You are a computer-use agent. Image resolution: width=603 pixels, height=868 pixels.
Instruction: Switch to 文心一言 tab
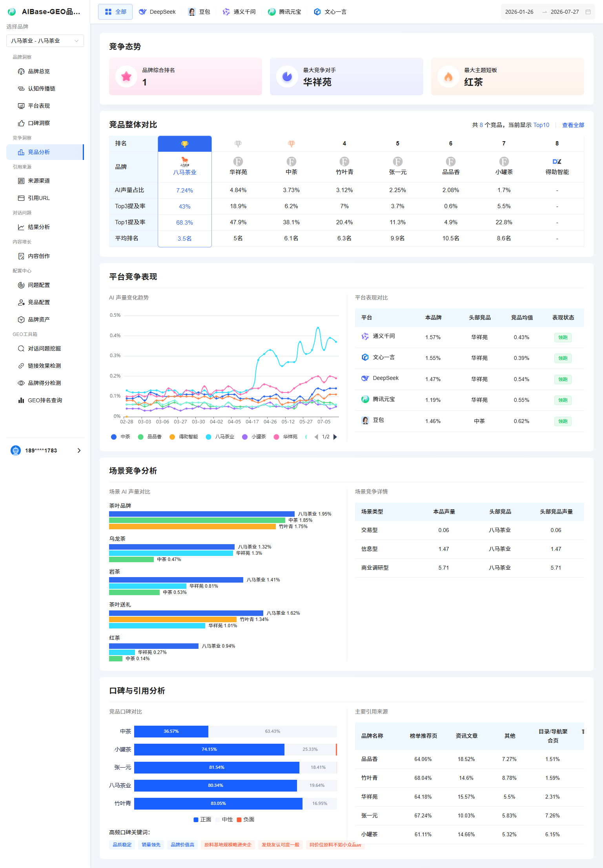[x=330, y=12]
